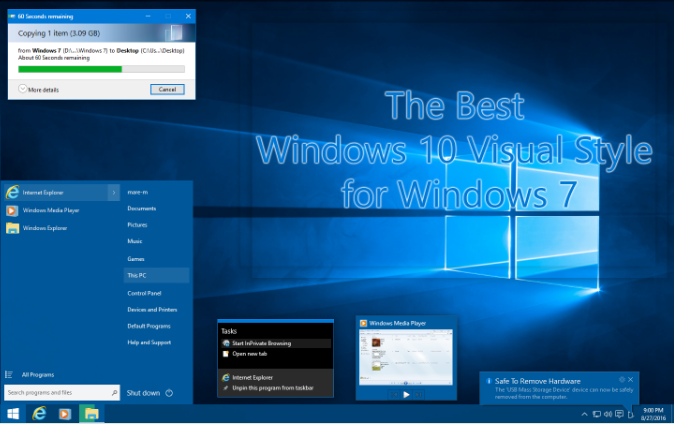This screenshot has width=674, height=424.
Task: Open Documents from Start menu
Action: [x=141, y=209]
